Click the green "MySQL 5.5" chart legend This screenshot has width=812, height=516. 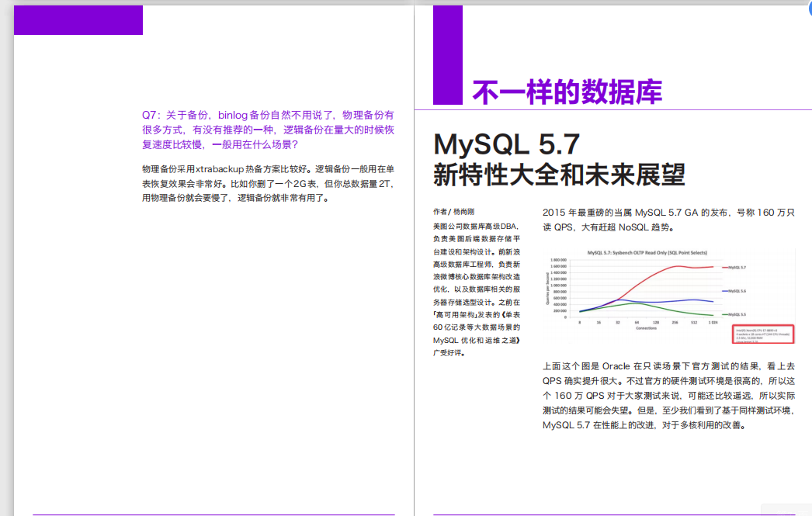pyautogui.click(x=734, y=314)
